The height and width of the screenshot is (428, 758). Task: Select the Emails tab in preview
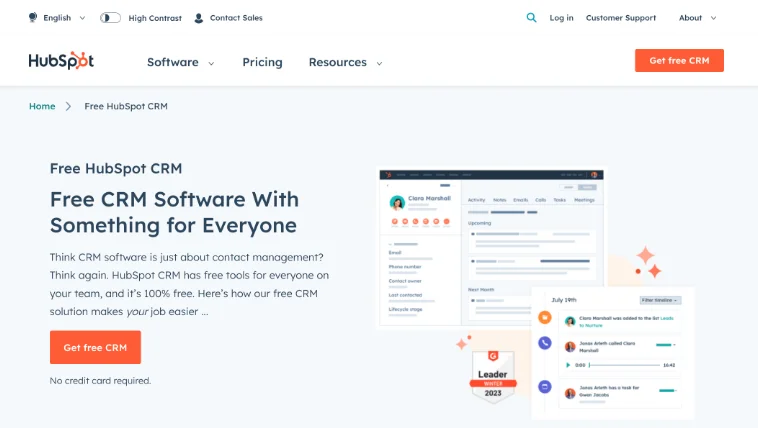coord(521,200)
